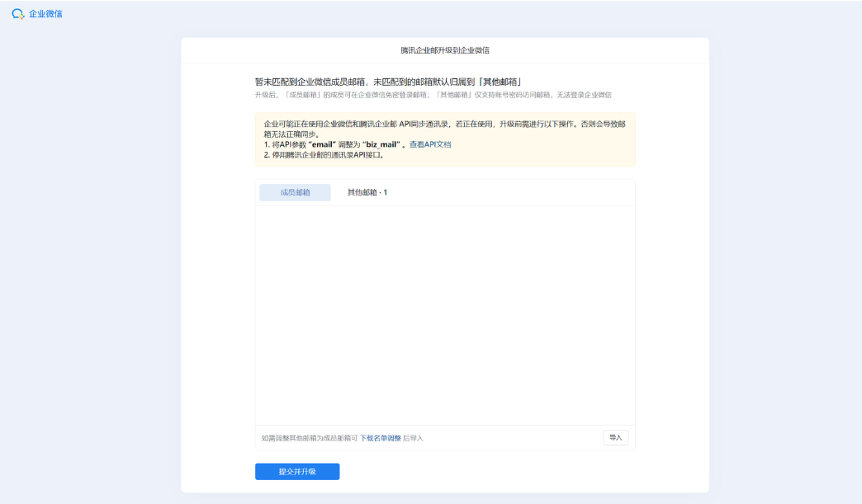This screenshot has width=862, height=504.
Task: Click the empty mailbox list area
Action: point(446,313)
